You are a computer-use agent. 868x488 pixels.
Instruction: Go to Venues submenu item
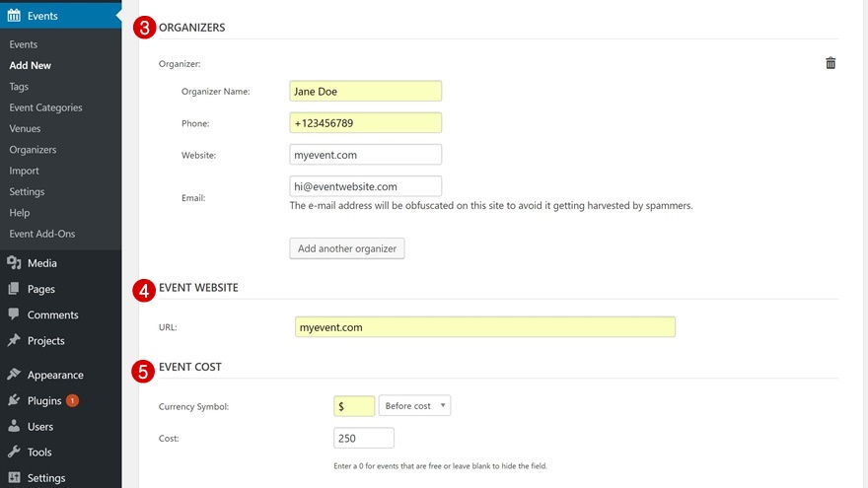(26, 128)
